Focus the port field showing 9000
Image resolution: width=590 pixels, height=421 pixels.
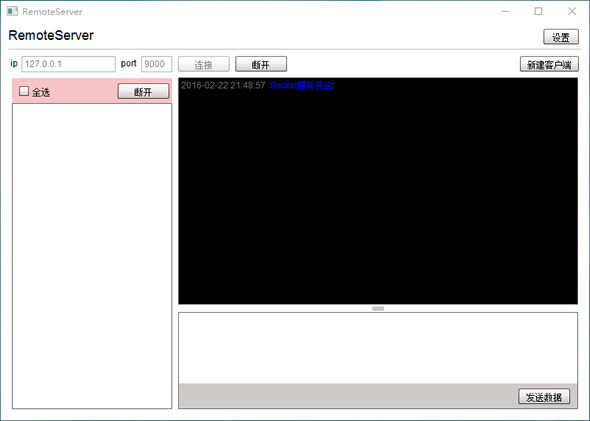(157, 64)
